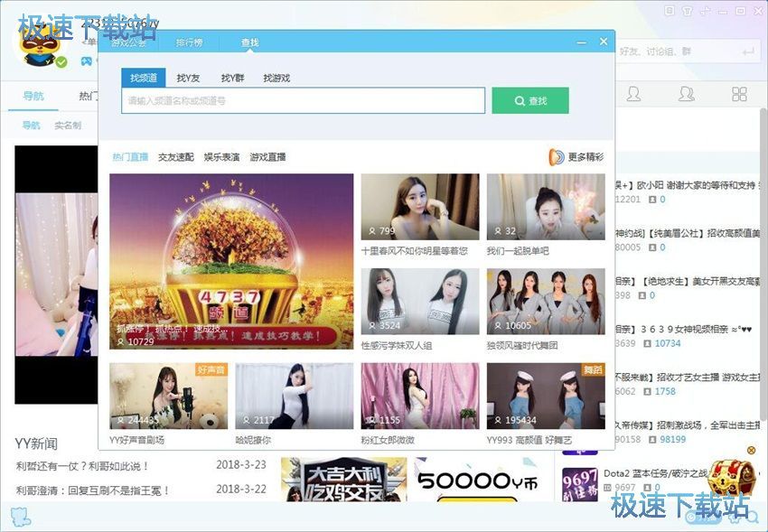Open the 哈妮撩你 stream thumbnail
Image resolution: width=768 pixels, height=532 pixels.
click(x=295, y=396)
